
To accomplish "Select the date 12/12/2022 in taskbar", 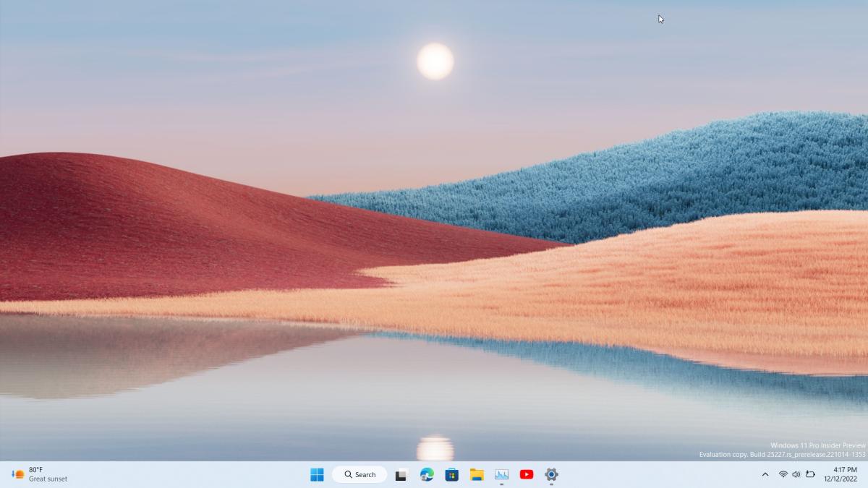I will tap(839, 479).
